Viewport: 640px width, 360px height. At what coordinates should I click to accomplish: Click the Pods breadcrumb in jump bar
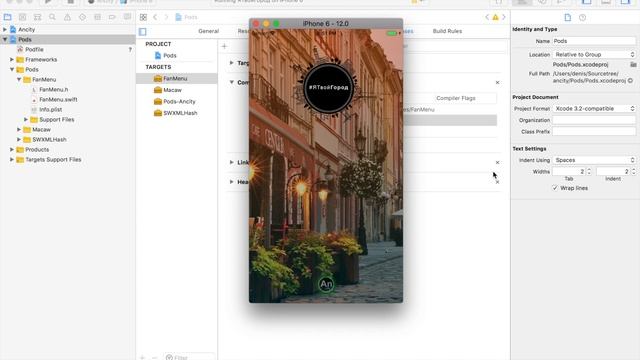click(187, 17)
